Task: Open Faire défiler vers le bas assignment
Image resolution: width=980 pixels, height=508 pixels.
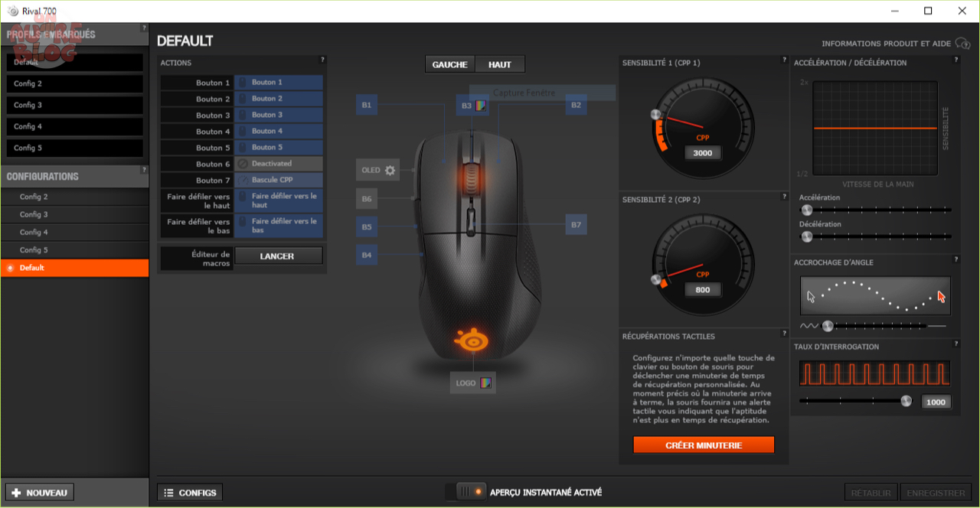Action: 279,225
